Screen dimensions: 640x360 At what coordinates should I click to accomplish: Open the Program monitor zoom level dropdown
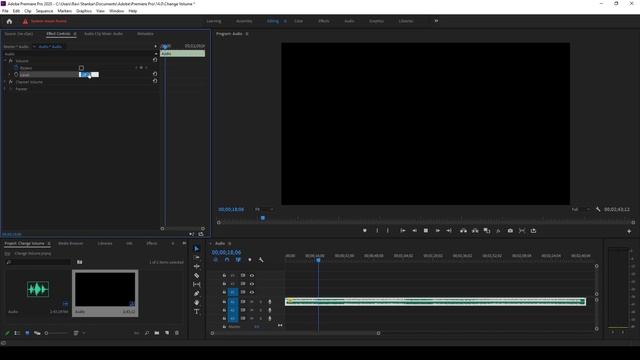(x=264, y=209)
